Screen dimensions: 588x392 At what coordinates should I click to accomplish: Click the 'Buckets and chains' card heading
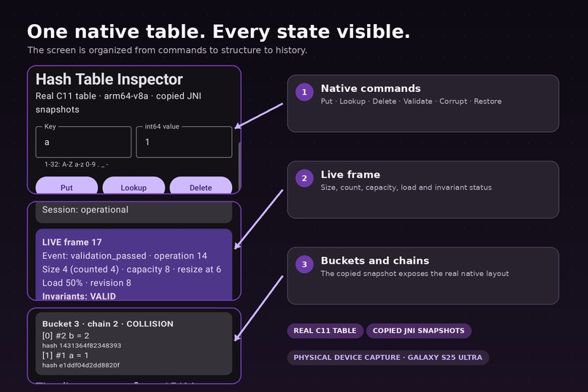coord(375,261)
